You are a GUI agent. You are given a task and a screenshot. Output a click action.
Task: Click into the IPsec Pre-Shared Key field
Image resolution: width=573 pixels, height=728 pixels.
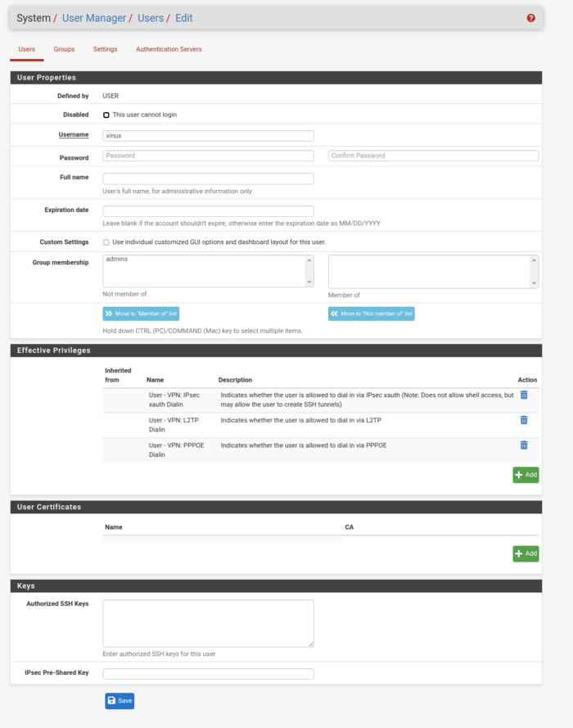click(x=208, y=674)
